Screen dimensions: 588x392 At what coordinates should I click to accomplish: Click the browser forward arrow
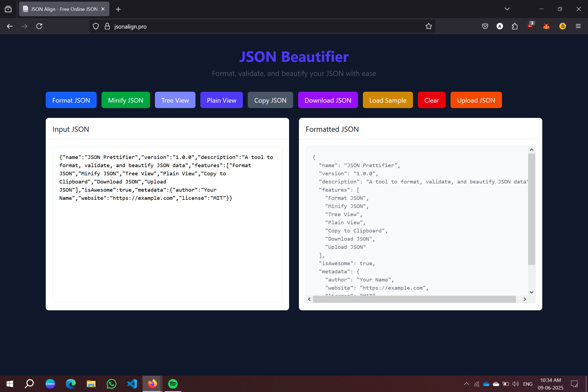click(x=24, y=26)
